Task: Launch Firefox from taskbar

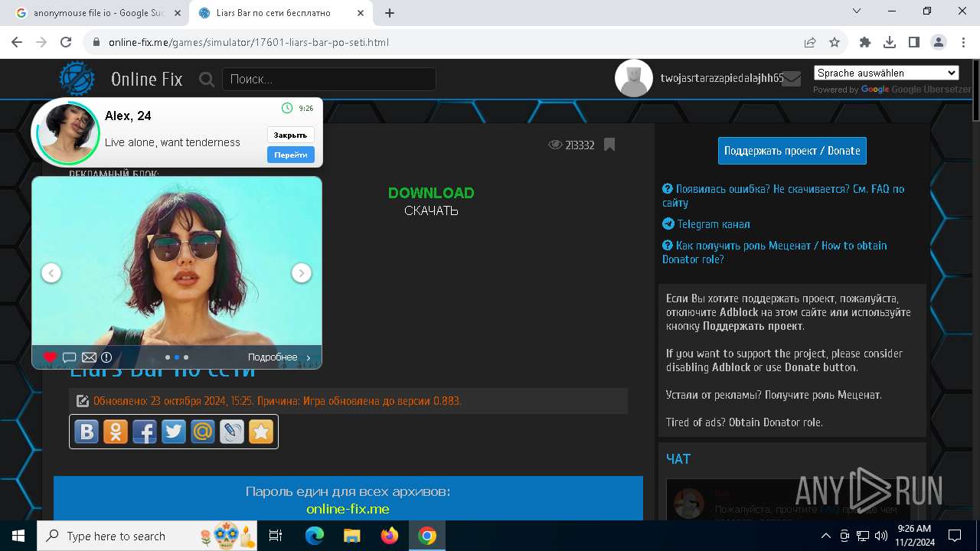Action: [x=390, y=536]
